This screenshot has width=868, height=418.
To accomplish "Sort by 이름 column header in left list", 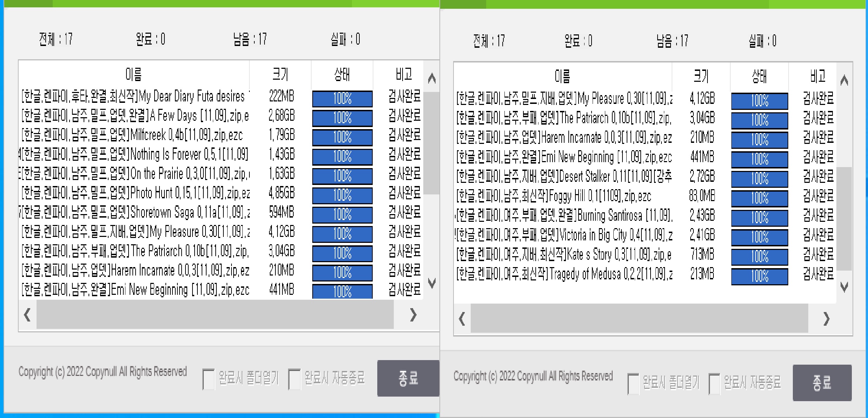I will (x=133, y=74).
